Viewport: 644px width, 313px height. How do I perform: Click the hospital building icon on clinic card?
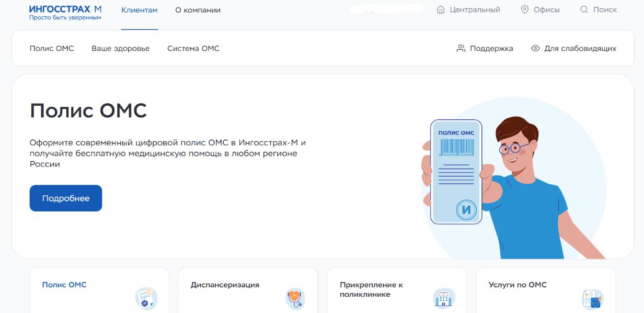tap(444, 298)
